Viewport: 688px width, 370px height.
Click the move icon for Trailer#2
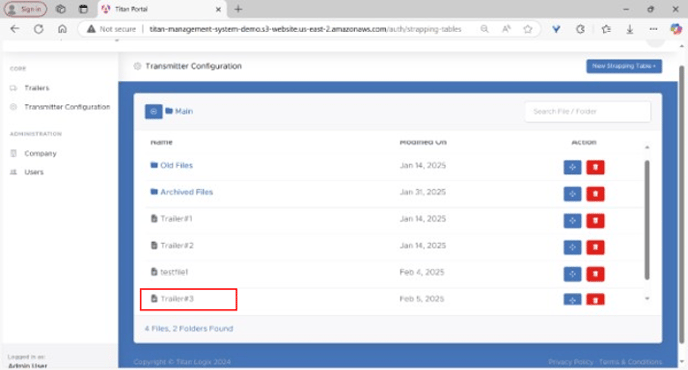572,248
